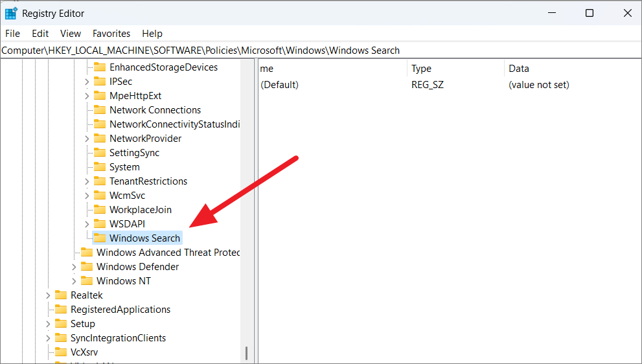This screenshot has height=364, width=642.
Task: Open the File menu
Action: point(12,34)
